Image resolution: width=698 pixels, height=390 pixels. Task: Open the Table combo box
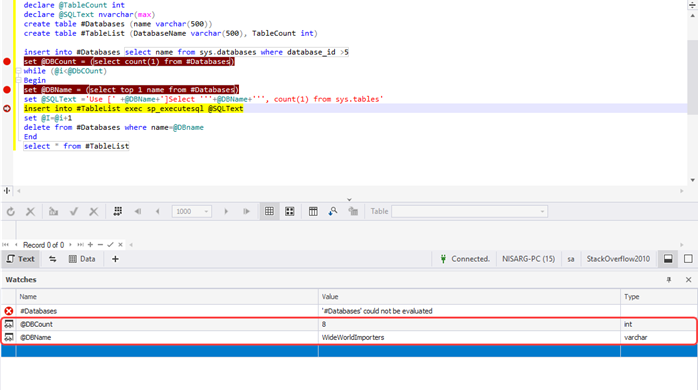(470, 211)
